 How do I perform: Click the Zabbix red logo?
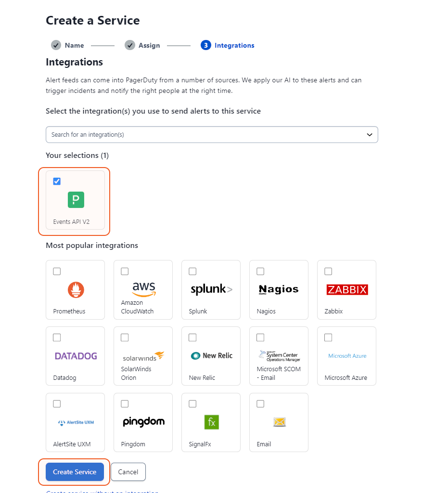click(347, 289)
